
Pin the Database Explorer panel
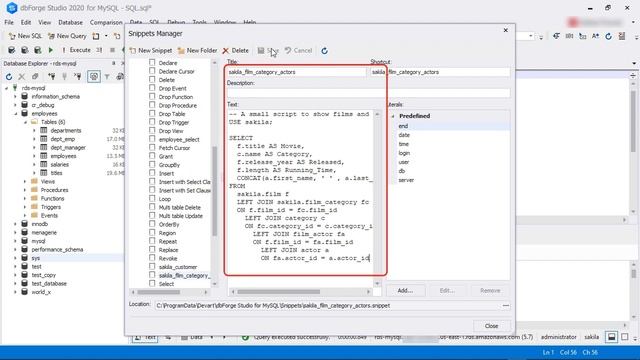coord(113,63)
